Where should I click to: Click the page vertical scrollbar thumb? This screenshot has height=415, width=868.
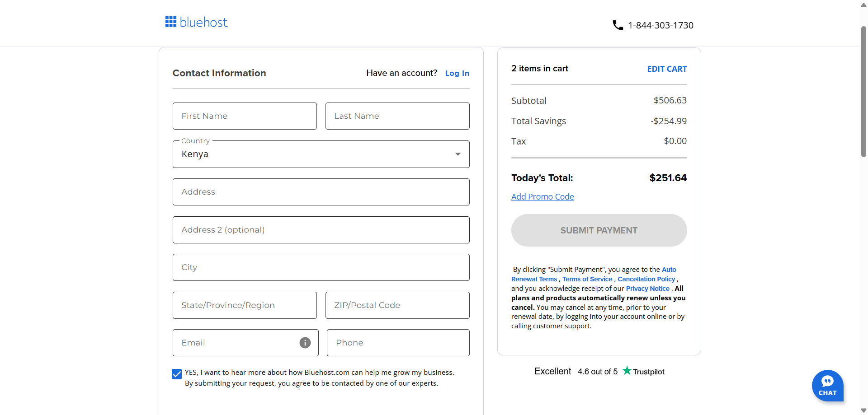pyautogui.click(x=863, y=92)
